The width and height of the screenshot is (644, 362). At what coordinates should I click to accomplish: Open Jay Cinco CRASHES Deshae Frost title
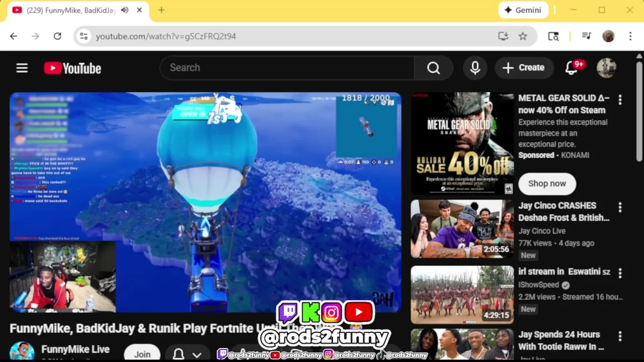tap(563, 212)
